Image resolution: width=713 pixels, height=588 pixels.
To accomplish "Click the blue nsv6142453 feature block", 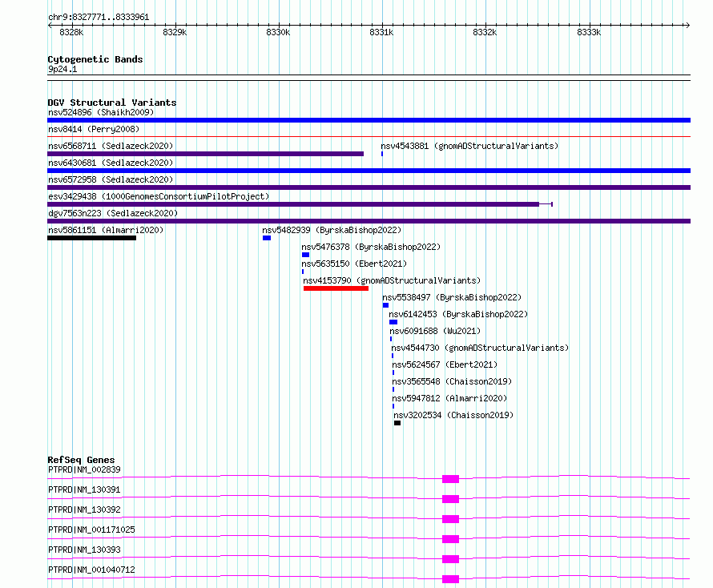I will point(393,322).
